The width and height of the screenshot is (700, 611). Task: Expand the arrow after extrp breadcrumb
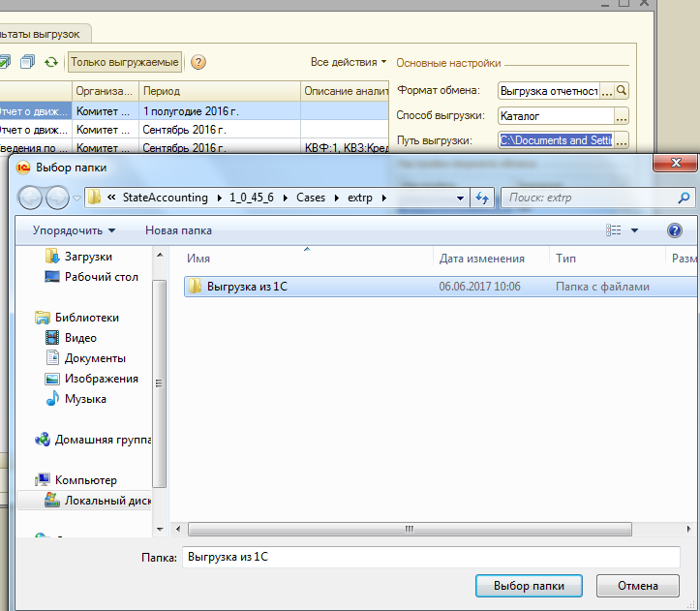click(384, 198)
